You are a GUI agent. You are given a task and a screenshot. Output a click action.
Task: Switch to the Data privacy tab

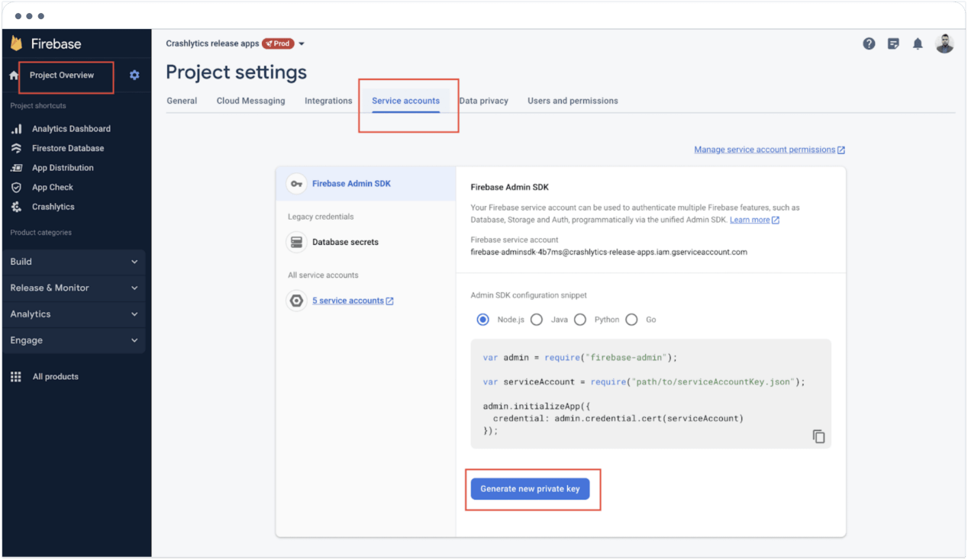[484, 101]
